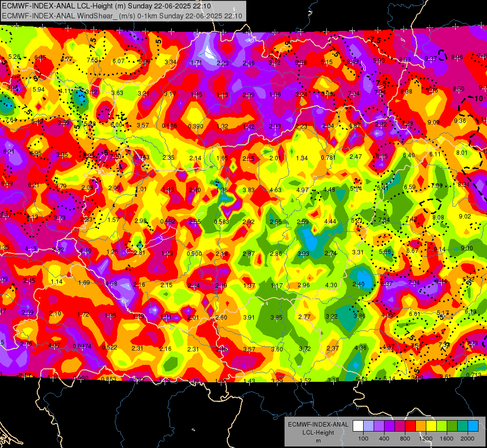
Task: Click the LCL-Height (m) title line
Action: (x=106, y=6)
